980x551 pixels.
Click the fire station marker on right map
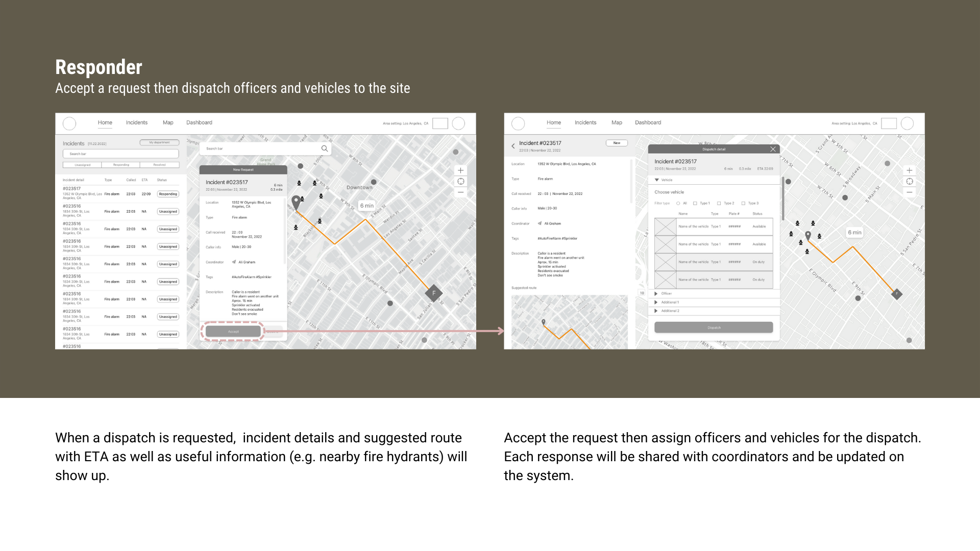(x=897, y=294)
